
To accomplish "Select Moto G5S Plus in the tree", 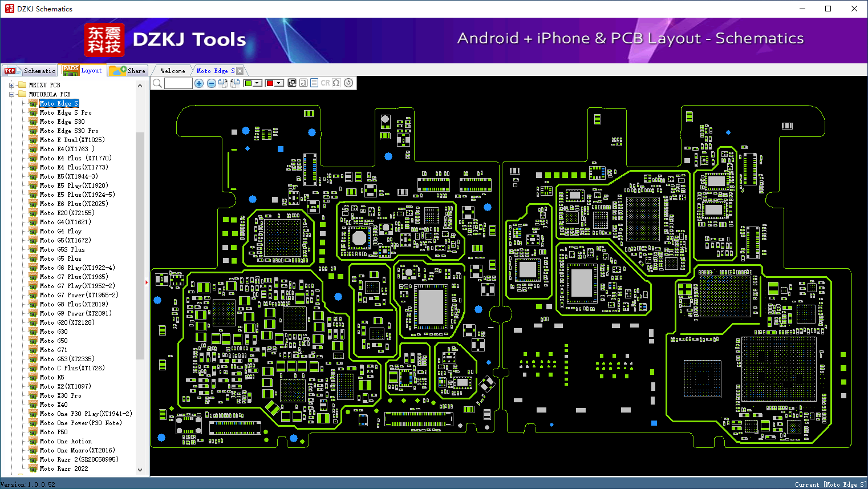I will pyautogui.click(x=62, y=249).
